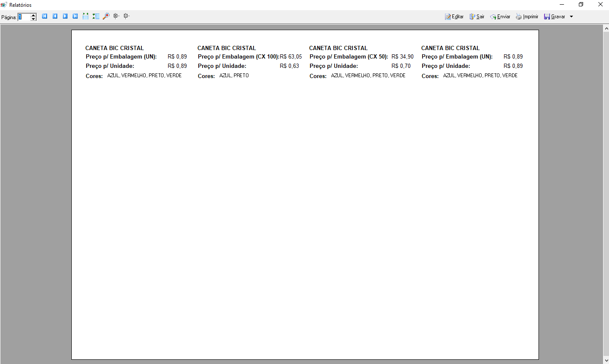Exit the report viewer via Sair
This screenshot has height=364, width=609.
pos(477,17)
